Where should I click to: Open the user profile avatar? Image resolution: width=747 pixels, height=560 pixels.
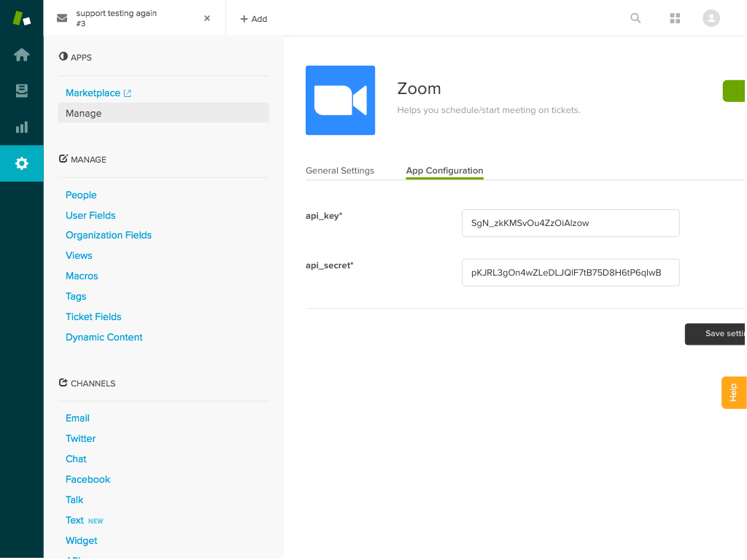click(x=711, y=18)
